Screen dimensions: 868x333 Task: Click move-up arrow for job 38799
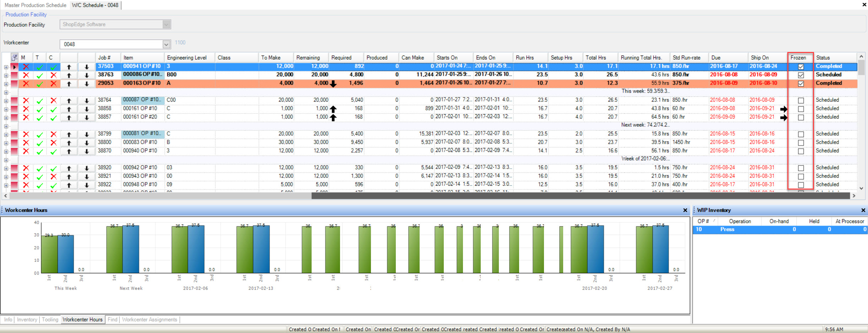coord(69,134)
